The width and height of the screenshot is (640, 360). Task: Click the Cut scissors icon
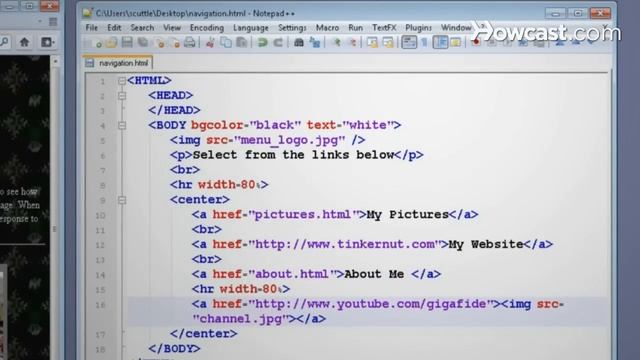(211, 42)
